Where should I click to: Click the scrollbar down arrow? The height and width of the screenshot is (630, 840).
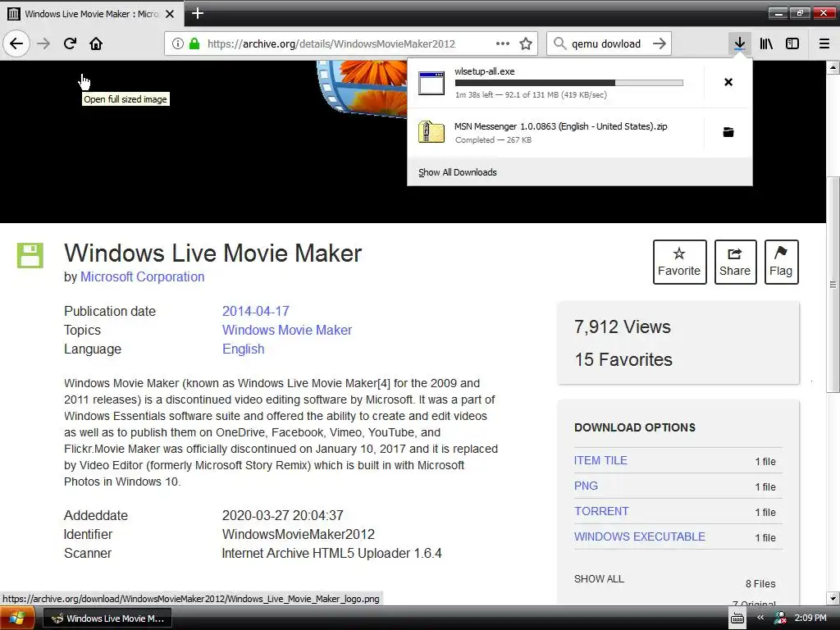833,598
